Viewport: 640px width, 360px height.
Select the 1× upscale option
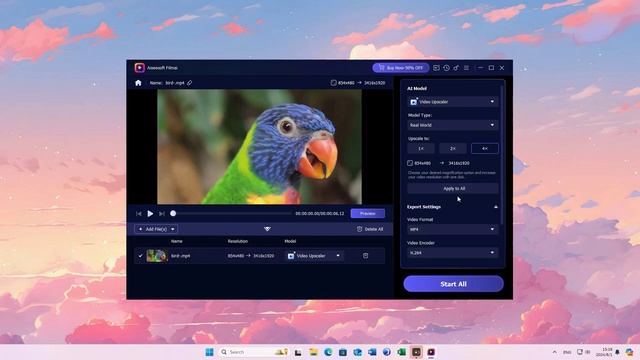click(x=421, y=149)
